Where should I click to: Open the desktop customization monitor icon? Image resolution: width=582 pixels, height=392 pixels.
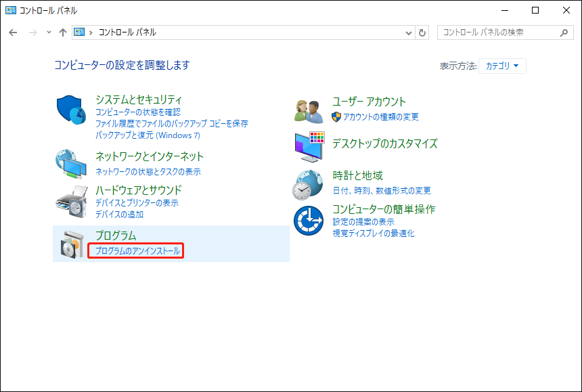coord(309,147)
